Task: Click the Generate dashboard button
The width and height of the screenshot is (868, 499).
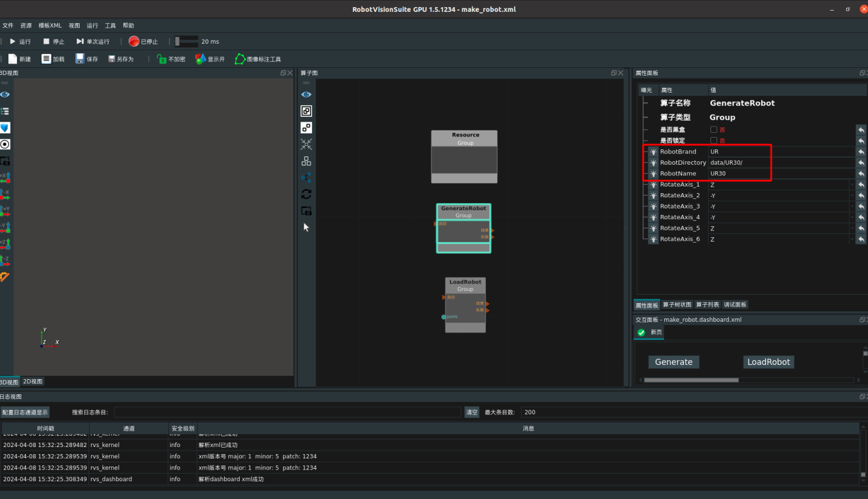Action: 674,362
